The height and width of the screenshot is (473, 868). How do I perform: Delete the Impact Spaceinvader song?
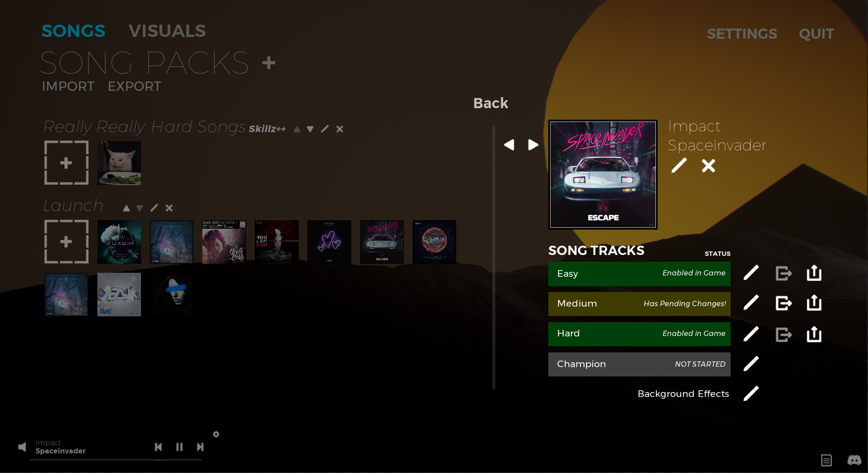pos(708,166)
